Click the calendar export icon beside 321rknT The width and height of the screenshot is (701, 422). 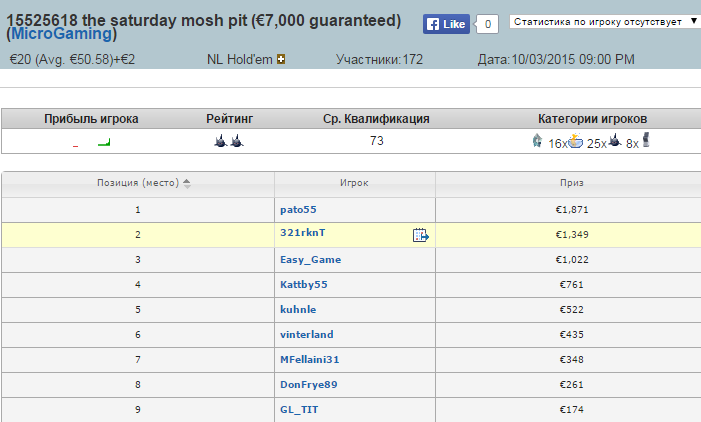click(421, 235)
